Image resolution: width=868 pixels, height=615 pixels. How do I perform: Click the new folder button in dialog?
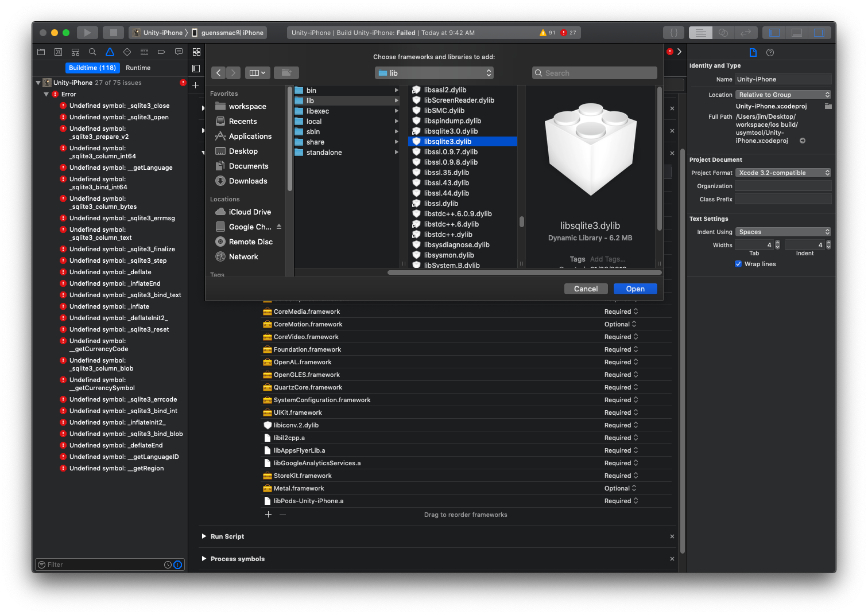coord(286,73)
